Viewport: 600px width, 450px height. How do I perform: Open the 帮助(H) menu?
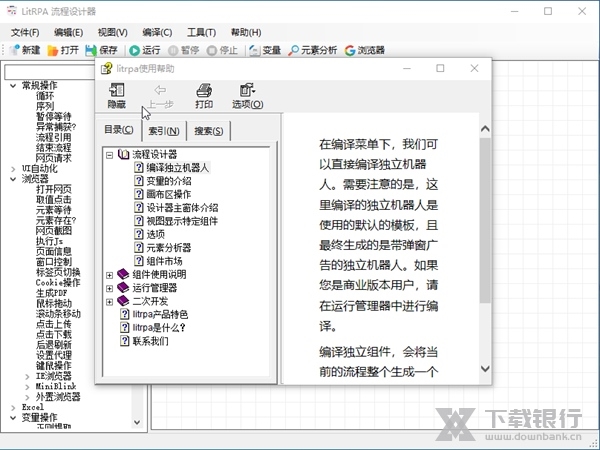tap(246, 33)
